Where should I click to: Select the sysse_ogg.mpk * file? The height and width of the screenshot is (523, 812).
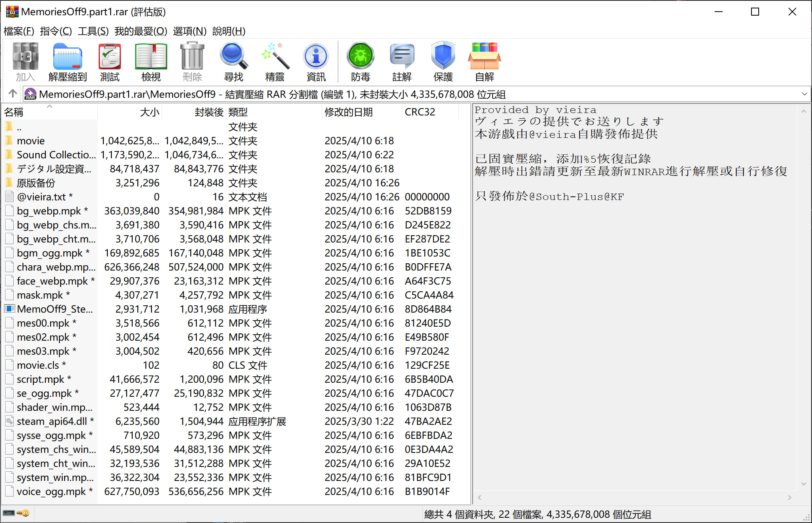click(55, 435)
